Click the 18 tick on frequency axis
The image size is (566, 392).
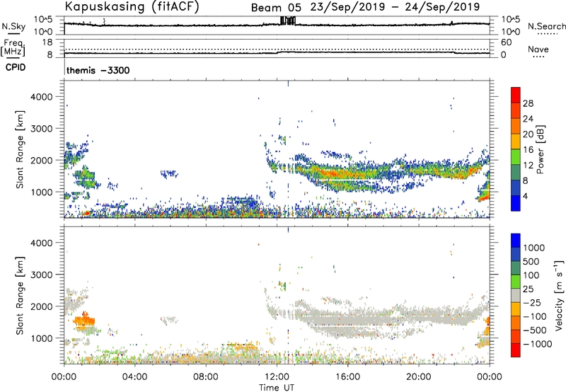click(47, 42)
